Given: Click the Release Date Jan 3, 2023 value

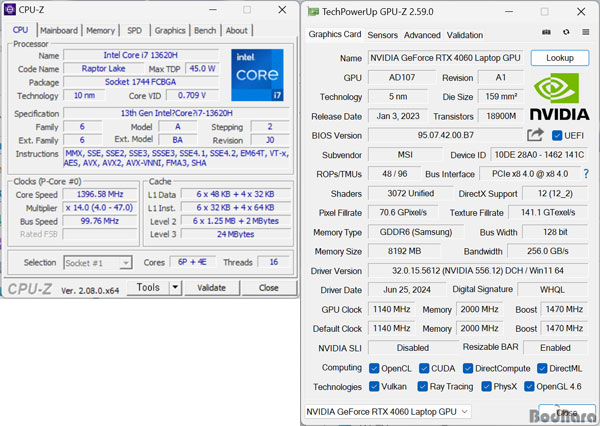Looking at the screenshot, I should coord(398,116).
